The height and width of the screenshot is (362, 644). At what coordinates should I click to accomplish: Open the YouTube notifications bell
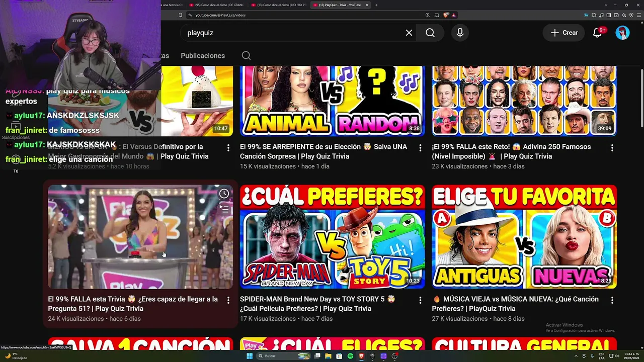click(x=597, y=33)
